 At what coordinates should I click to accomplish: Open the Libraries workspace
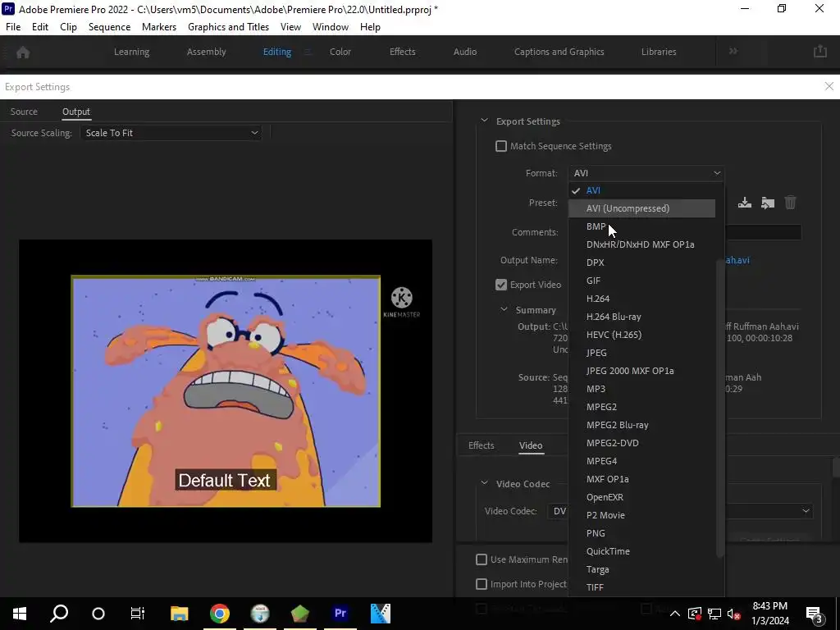(x=659, y=52)
